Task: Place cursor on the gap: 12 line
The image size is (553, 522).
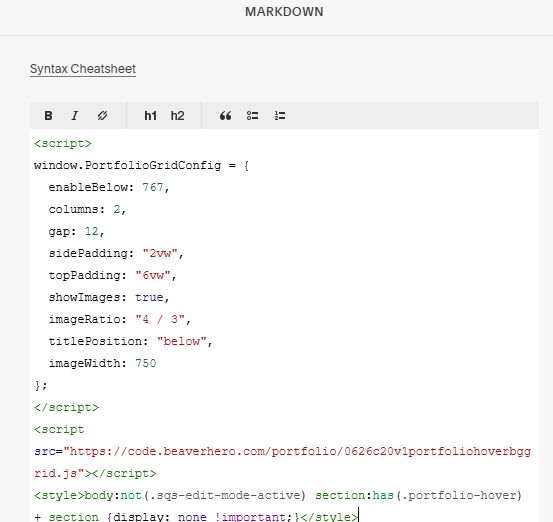Action: coord(77,231)
